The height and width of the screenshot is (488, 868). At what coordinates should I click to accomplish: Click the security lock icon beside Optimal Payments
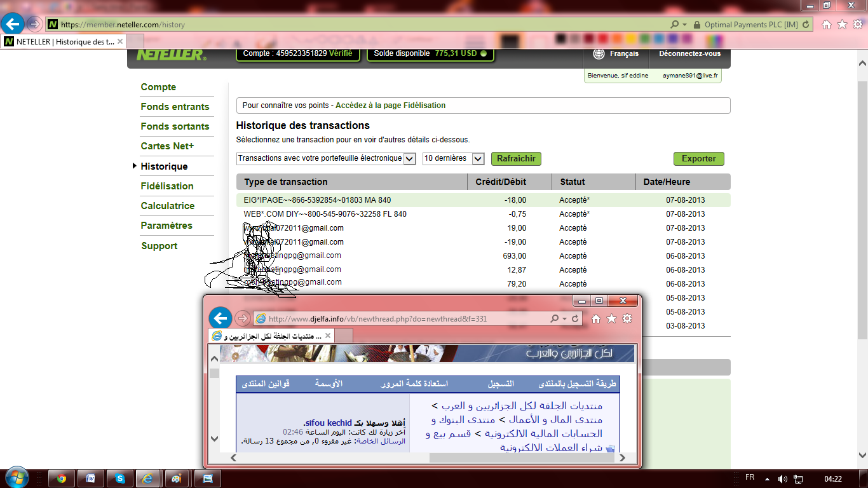tap(698, 24)
